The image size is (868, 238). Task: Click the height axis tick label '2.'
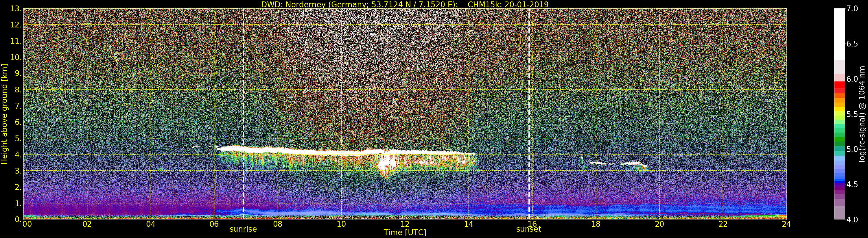(x=18, y=187)
